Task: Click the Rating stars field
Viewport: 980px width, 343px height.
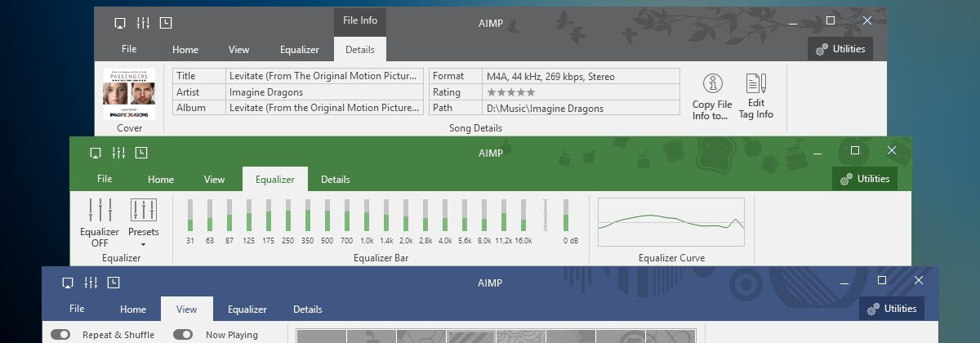Action: (x=581, y=92)
